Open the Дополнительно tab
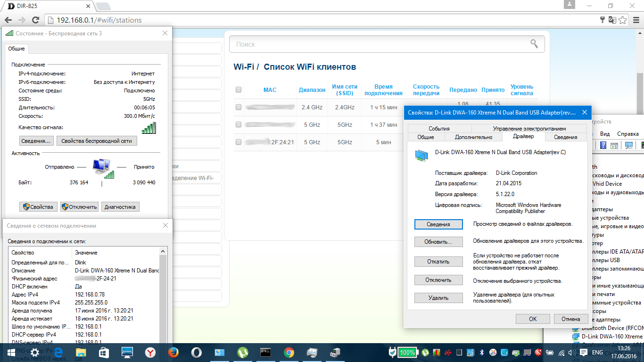This screenshot has height=362, width=644. [473, 137]
